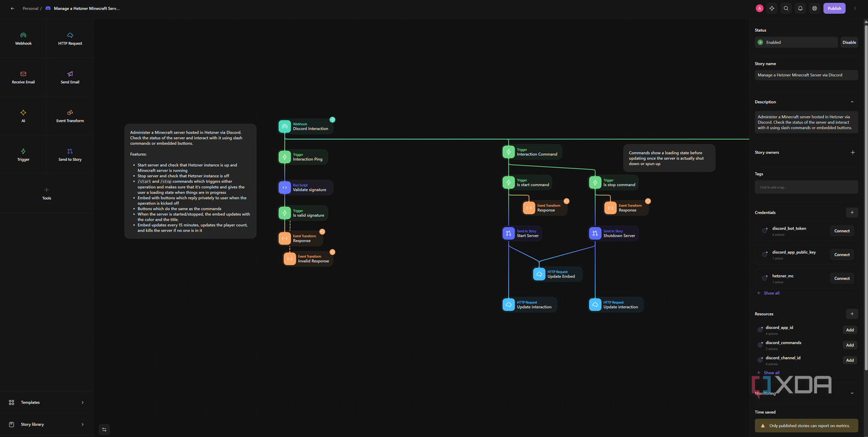Image resolution: width=868 pixels, height=437 pixels.
Task: Open the notifications bell
Action: click(x=800, y=9)
